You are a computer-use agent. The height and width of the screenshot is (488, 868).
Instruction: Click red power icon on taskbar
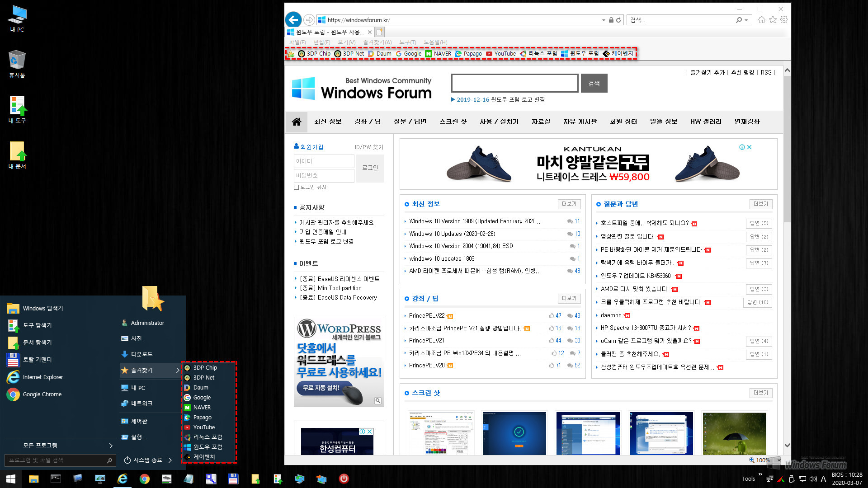pos(344,479)
